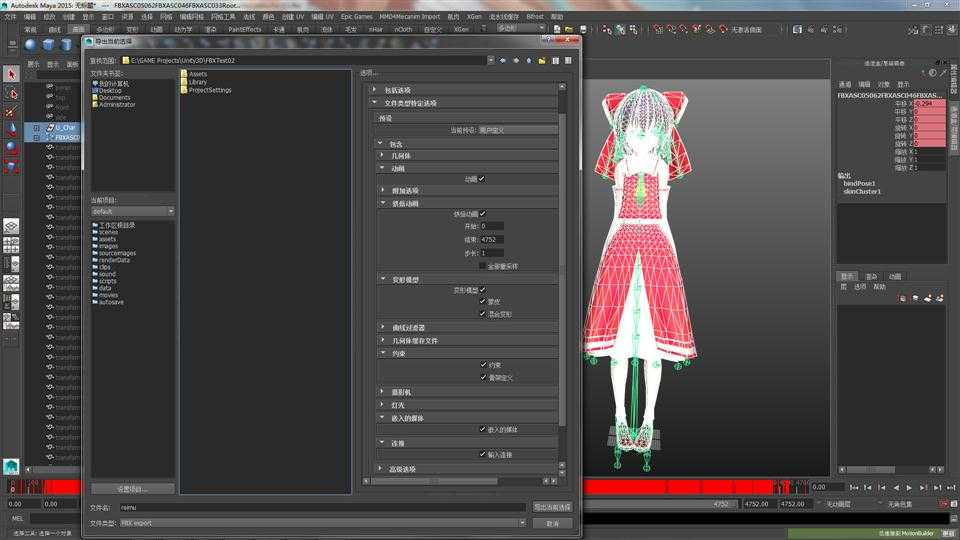This screenshot has height=540, width=960.
Task: Toggle the 约束 (Constraints) checkbox
Action: [x=483, y=365]
